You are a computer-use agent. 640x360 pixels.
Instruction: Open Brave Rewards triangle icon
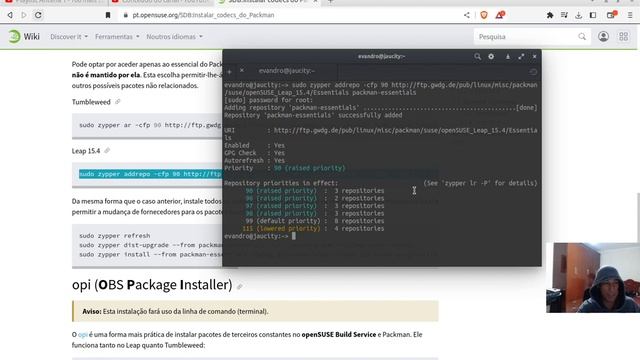click(500, 15)
